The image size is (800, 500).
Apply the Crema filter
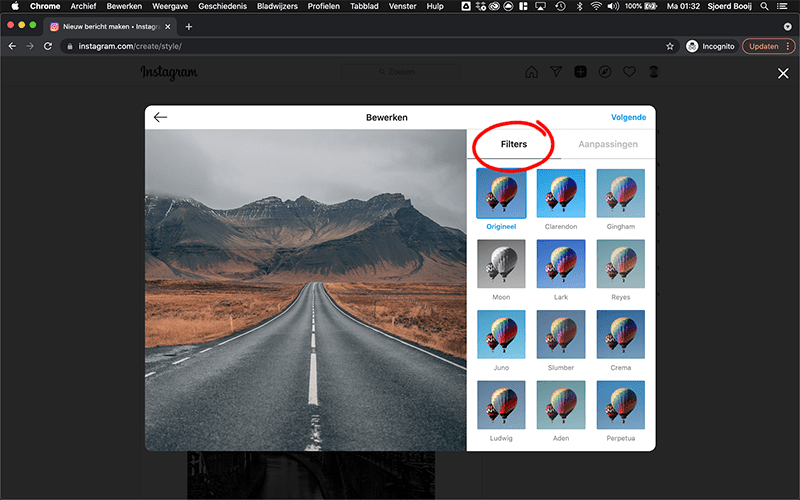[620, 334]
